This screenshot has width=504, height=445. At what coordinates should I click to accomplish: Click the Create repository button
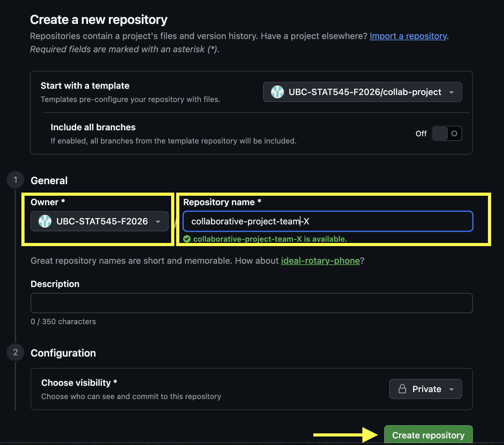[x=428, y=435]
